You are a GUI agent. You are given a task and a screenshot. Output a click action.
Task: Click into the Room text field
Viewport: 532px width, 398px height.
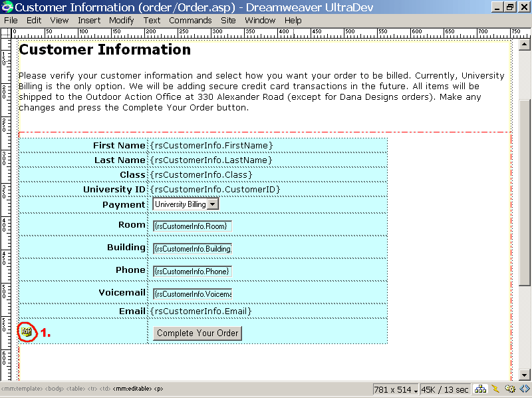(192, 226)
